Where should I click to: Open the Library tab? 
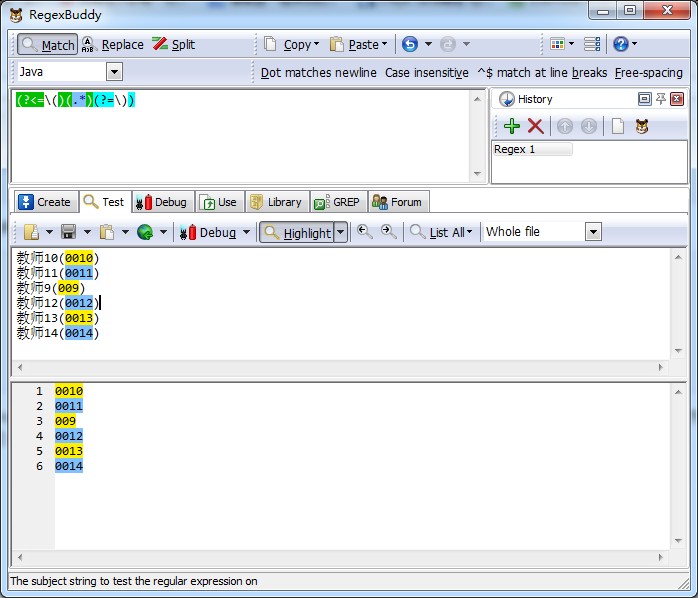[277, 202]
